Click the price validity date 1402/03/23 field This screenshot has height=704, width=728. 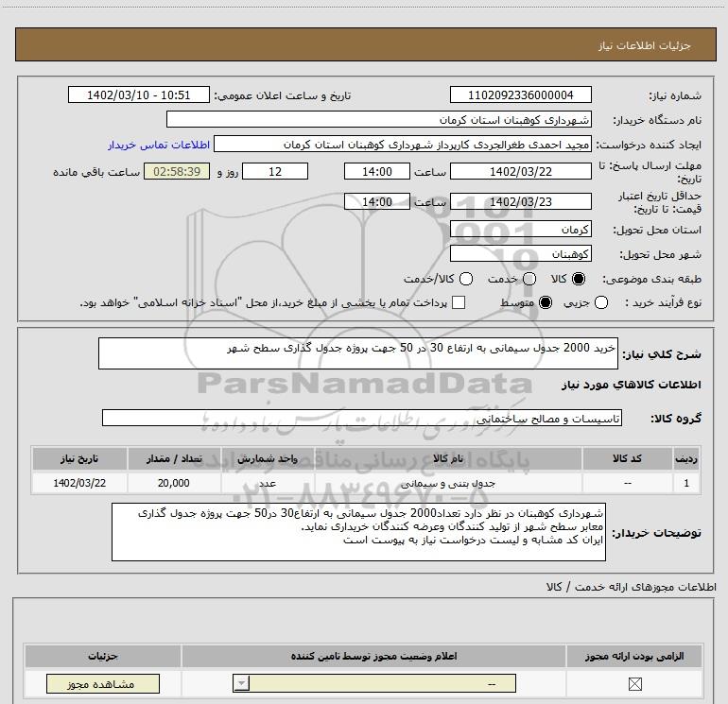click(520, 201)
